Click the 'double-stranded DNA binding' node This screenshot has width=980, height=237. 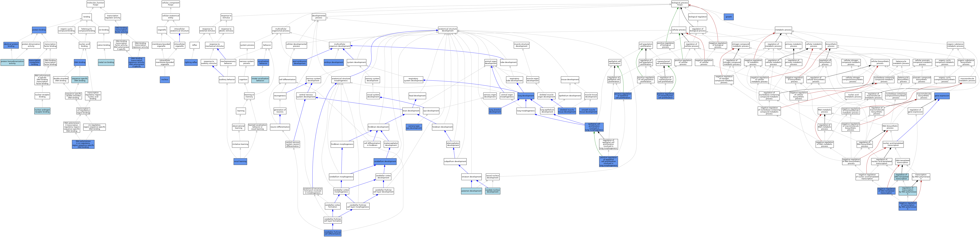coord(61,80)
